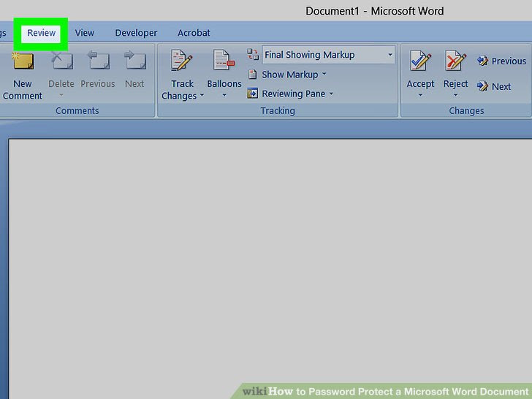Image resolution: width=532 pixels, height=399 pixels.
Task: Open the Reviewing Pane dropdown arrow
Action: (331, 94)
